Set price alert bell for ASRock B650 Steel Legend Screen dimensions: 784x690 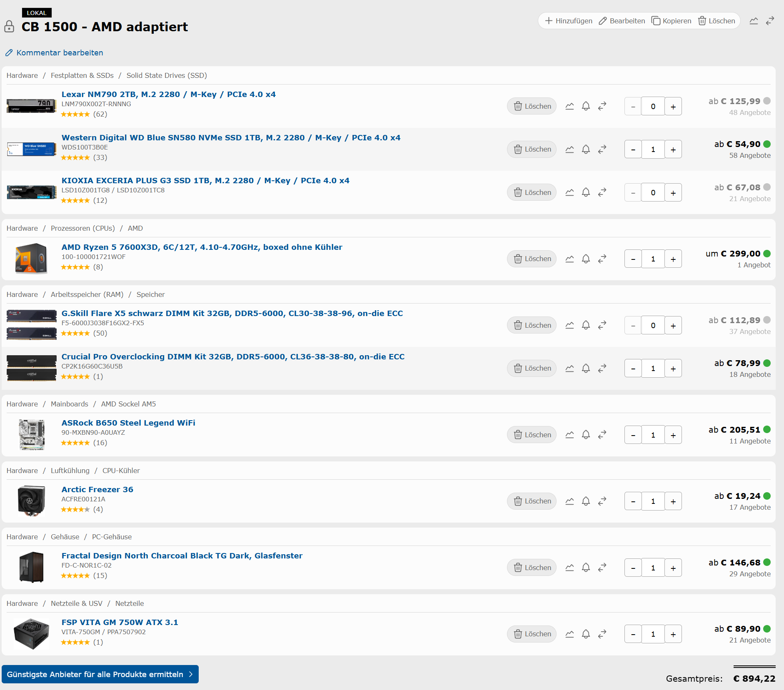(586, 435)
